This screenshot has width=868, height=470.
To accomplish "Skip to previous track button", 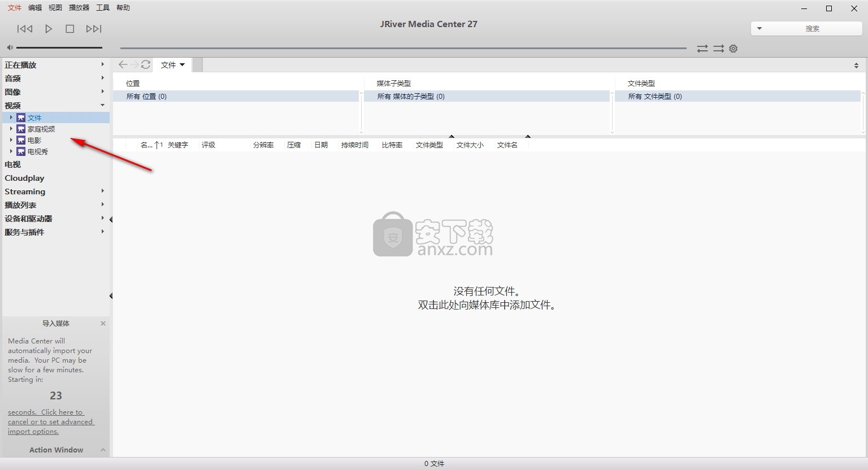I will [25, 29].
